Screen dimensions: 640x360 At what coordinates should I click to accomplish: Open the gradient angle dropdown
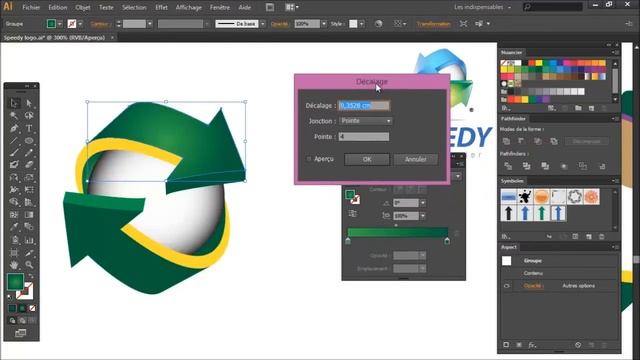coord(423,203)
